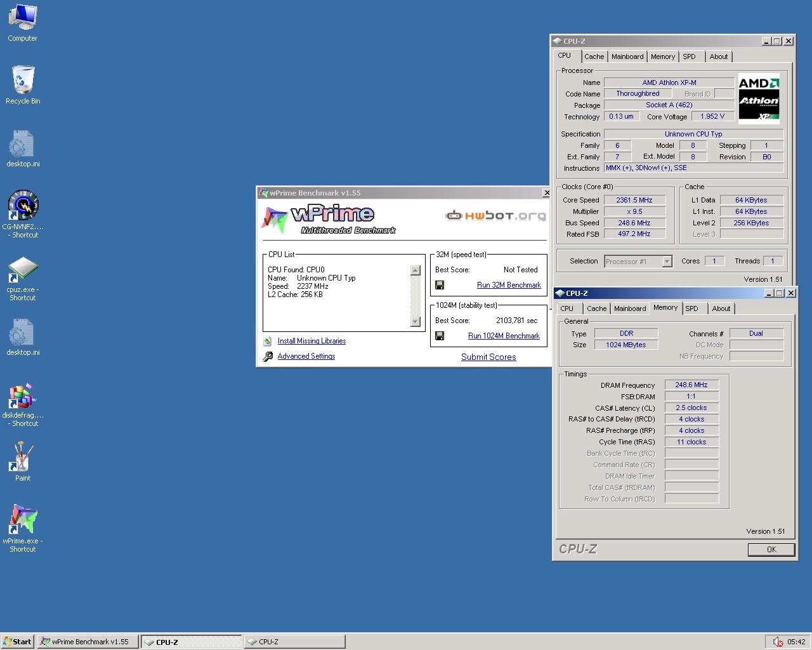Screen dimensions: 812x650
Task: Run the 1024M Benchmark link
Action: pyautogui.click(x=504, y=336)
